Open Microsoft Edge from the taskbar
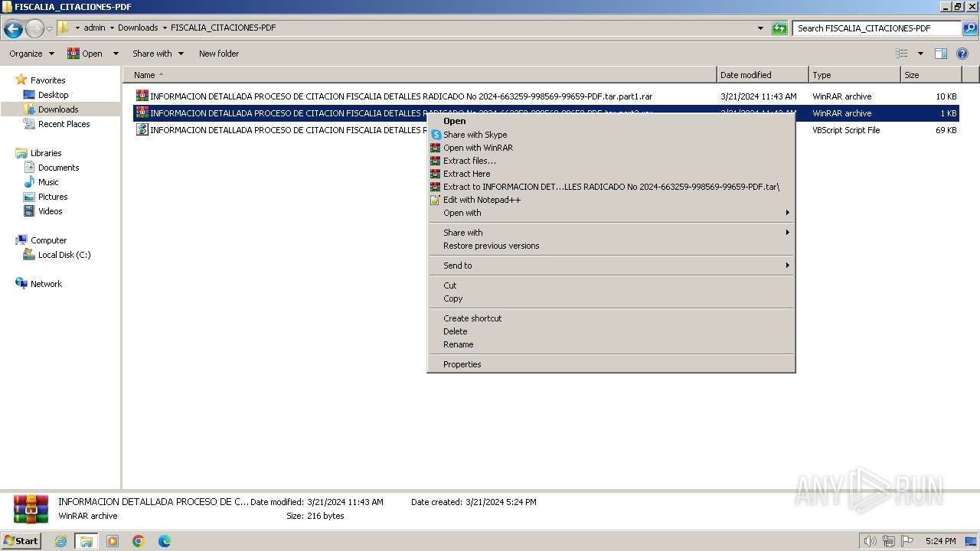 (x=165, y=541)
